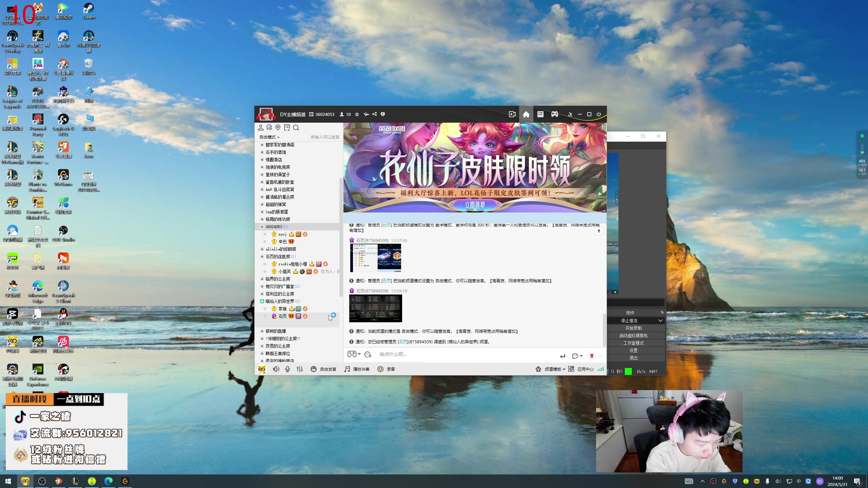Viewport: 868px width, 488px height.
Task: Click the airplane invite icon in title bar
Action: pos(366,114)
